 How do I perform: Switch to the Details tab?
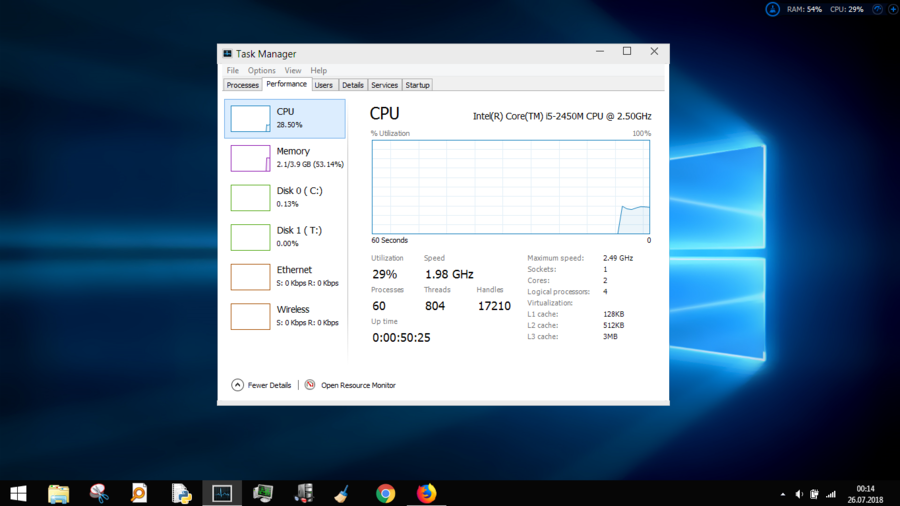point(352,85)
